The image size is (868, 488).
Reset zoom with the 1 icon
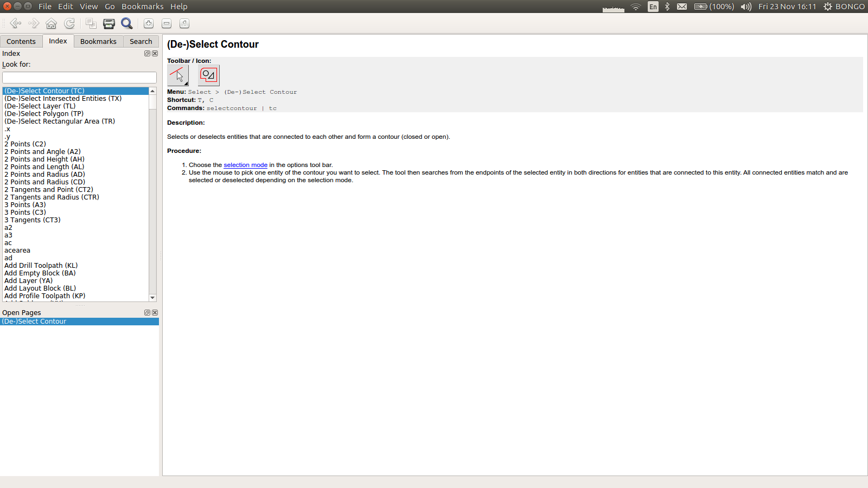click(184, 23)
